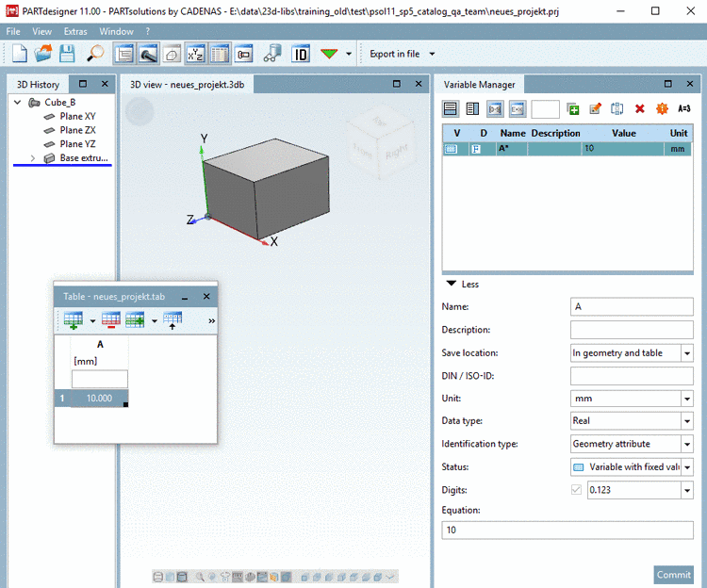
Task: Expand the Base extrude tree node
Action: (33, 157)
